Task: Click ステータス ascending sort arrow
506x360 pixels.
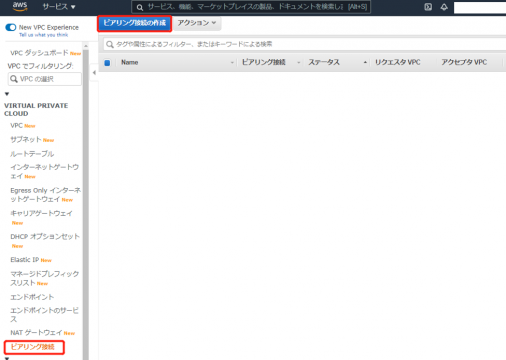Action: point(365,62)
